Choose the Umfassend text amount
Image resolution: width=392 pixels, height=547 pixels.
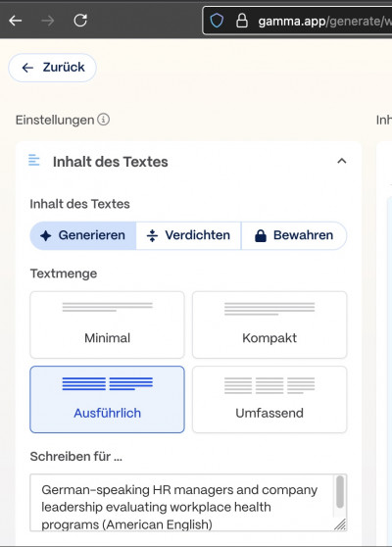pyautogui.click(x=269, y=399)
